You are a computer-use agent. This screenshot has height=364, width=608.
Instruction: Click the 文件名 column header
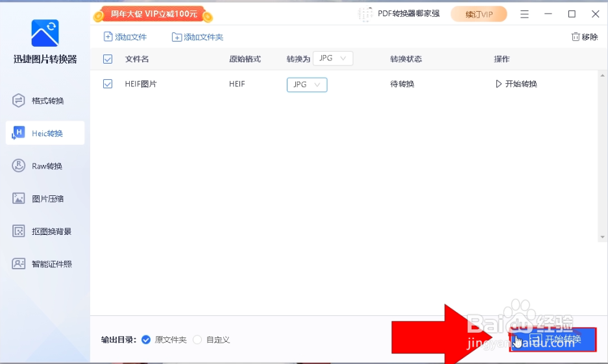click(137, 59)
